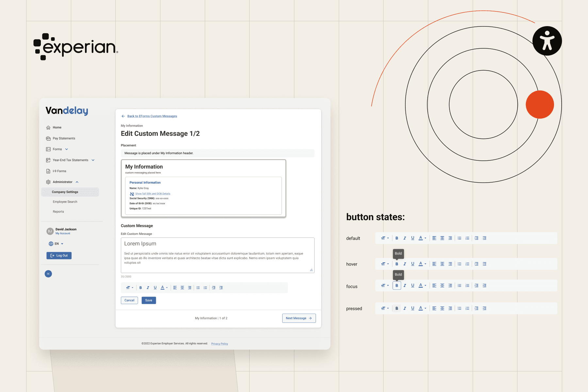Click the DJ user avatar
The height and width of the screenshot is (392, 588).
point(50,231)
